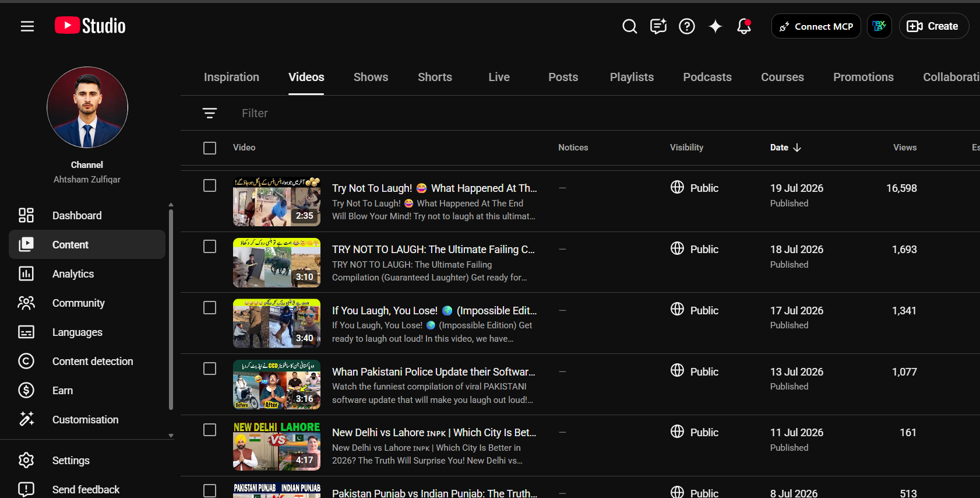Go to Dashboard in the sidebar
Viewport: 980px width, 498px height.
pyautogui.click(x=87, y=216)
